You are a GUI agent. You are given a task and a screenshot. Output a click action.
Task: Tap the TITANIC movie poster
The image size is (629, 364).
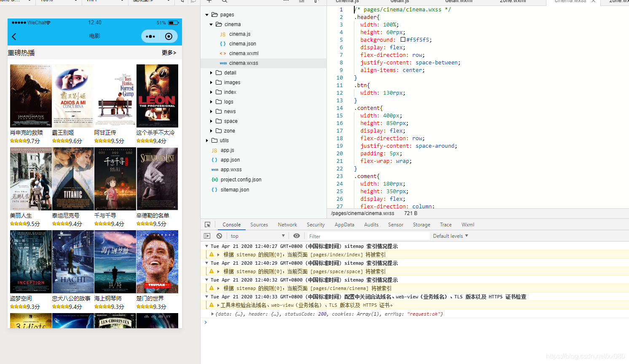(x=73, y=179)
